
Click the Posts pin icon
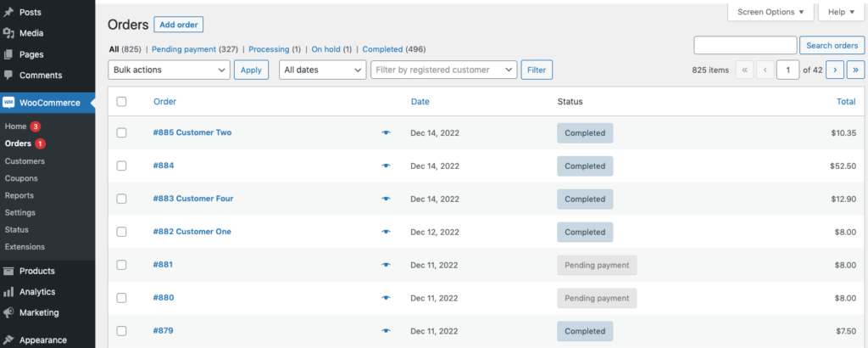point(8,12)
